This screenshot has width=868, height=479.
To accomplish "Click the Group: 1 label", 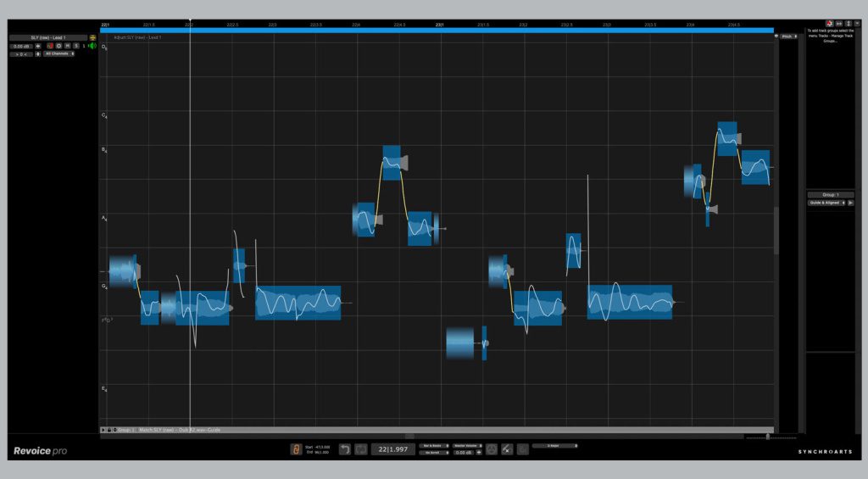I will click(x=831, y=195).
